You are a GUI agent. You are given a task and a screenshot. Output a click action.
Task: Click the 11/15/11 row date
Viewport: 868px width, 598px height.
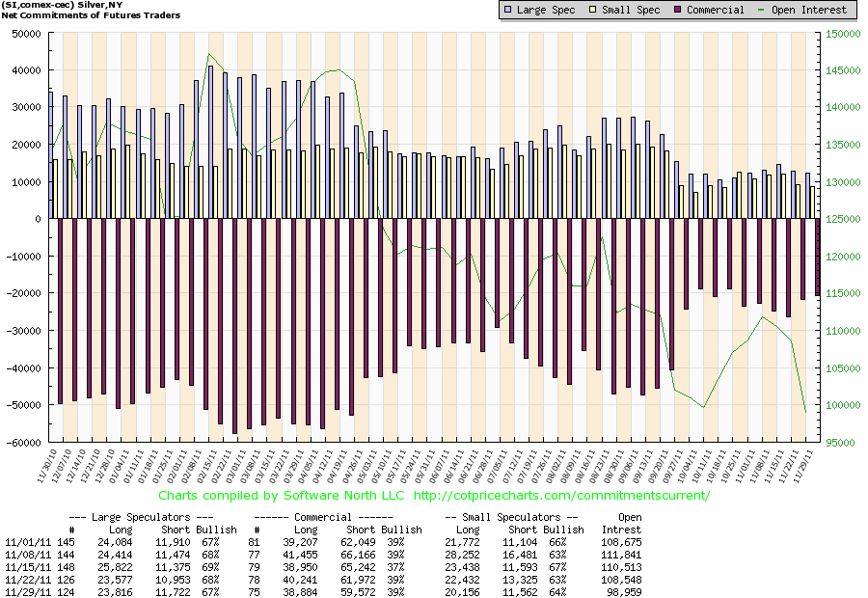tap(28, 567)
